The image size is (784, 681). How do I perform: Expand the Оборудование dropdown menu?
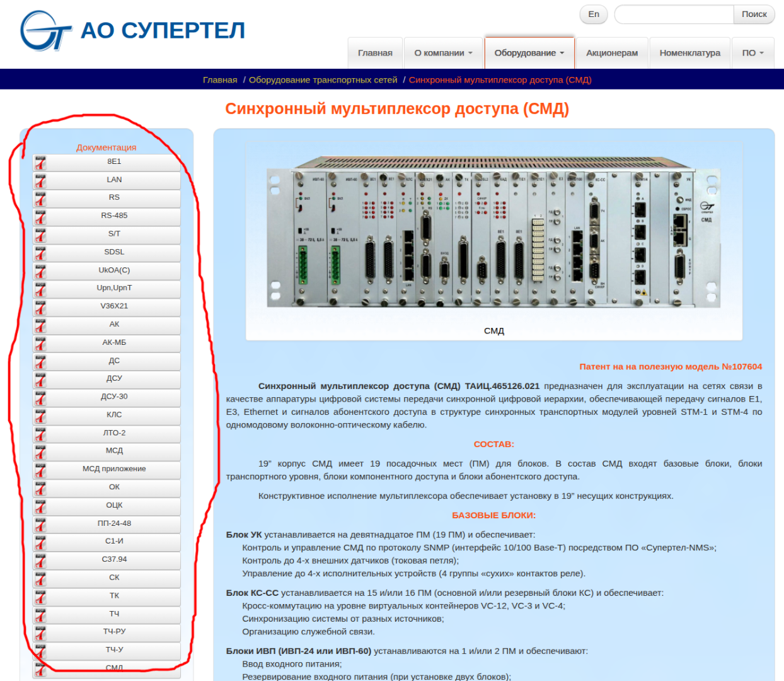tap(529, 53)
